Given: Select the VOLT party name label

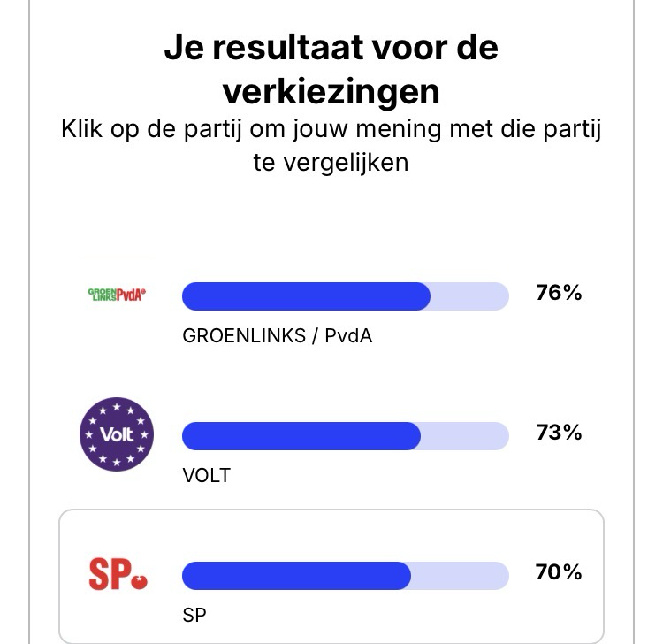Looking at the screenshot, I should pos(206,476).
